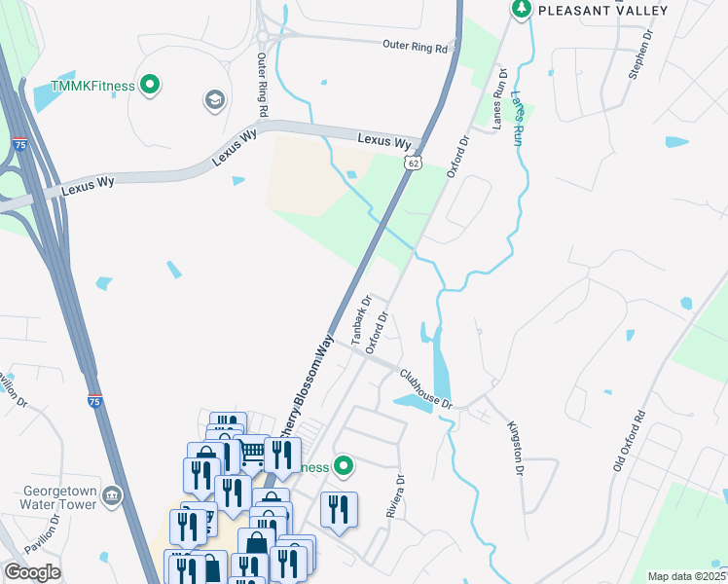Viewport: 728px width, 584px height.
Task: Select the restaurant marker on Cherry Blossom Way
Action: click(282, 458)
